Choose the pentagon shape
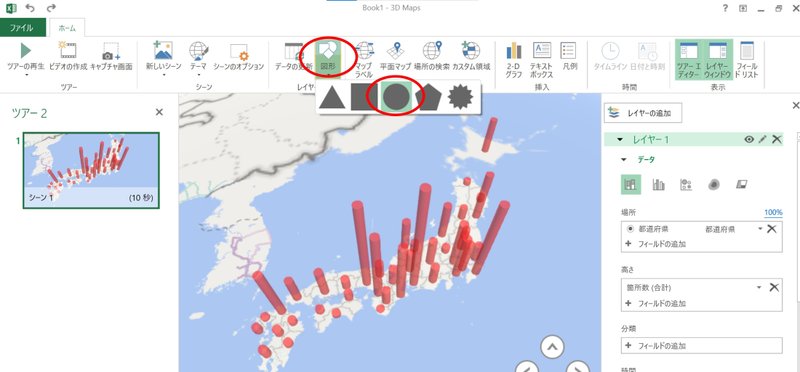This screenshot has height=372, width=800. [x=428, y=97]
